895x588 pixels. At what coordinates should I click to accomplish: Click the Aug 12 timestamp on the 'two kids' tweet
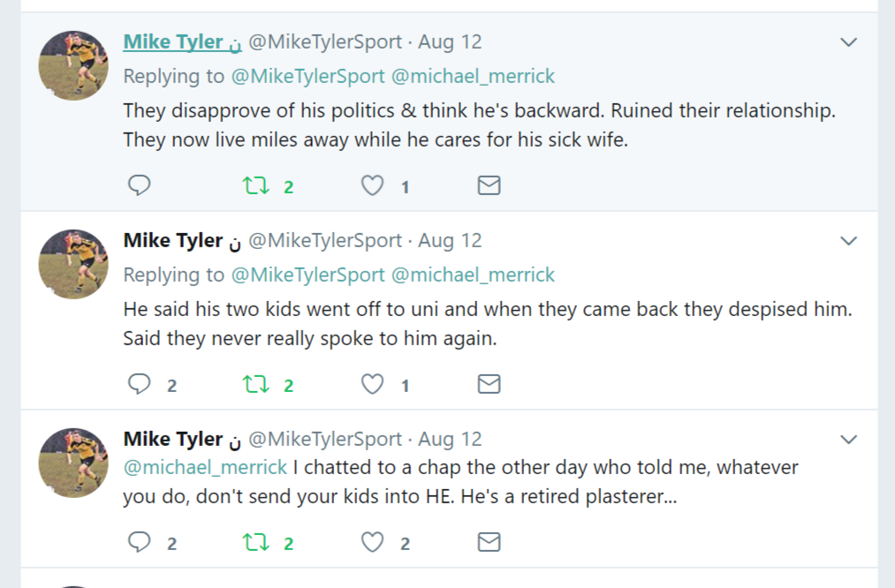click(x=450, y=240)
